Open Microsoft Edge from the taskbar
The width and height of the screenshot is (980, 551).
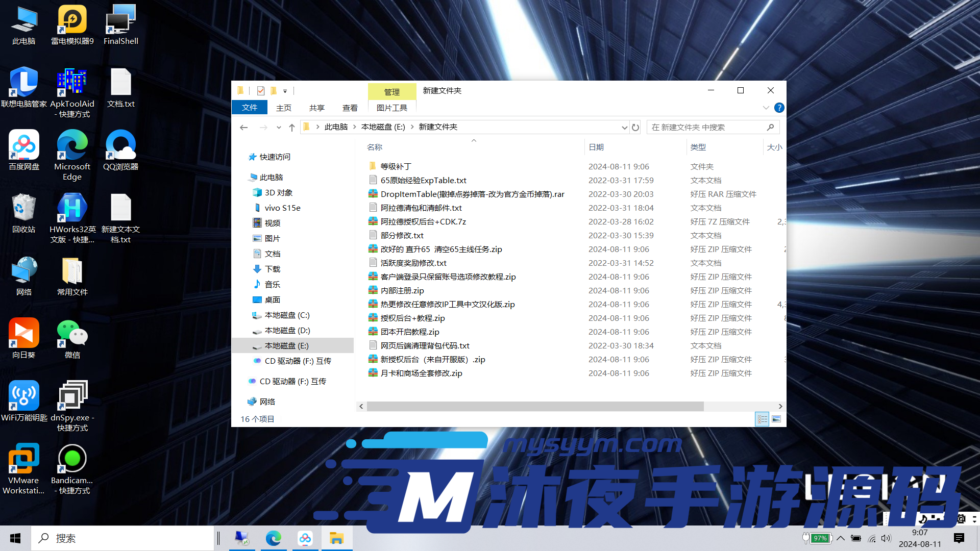point(274,538)
